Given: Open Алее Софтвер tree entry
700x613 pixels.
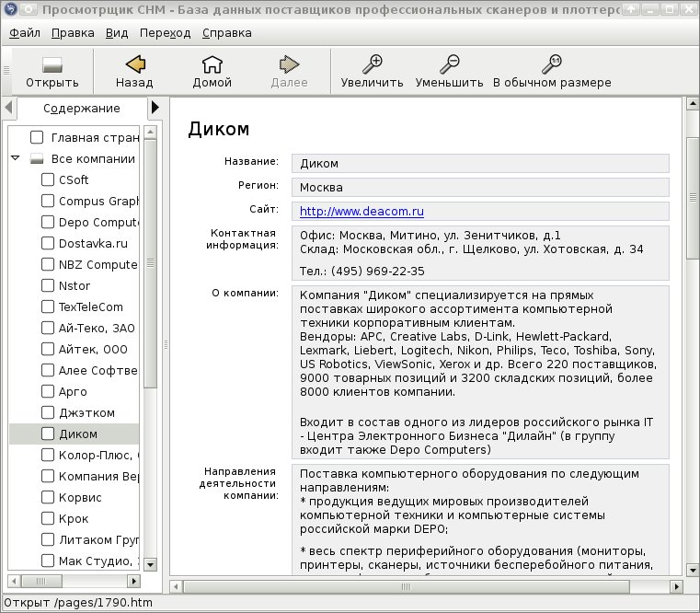Looking at the screenshot, I should pyautogui.click(x=98, y=370).
